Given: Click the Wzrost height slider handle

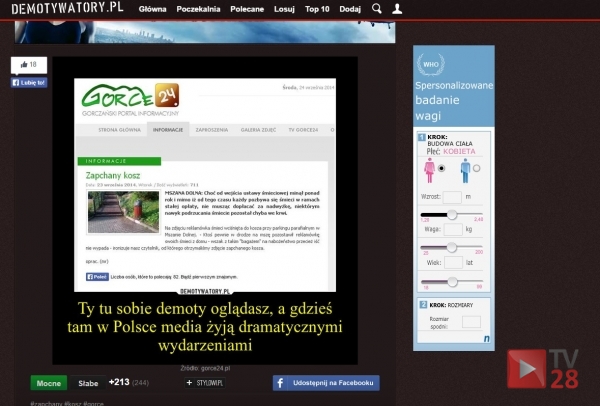Looking at the screenshot, I should 452,215.
